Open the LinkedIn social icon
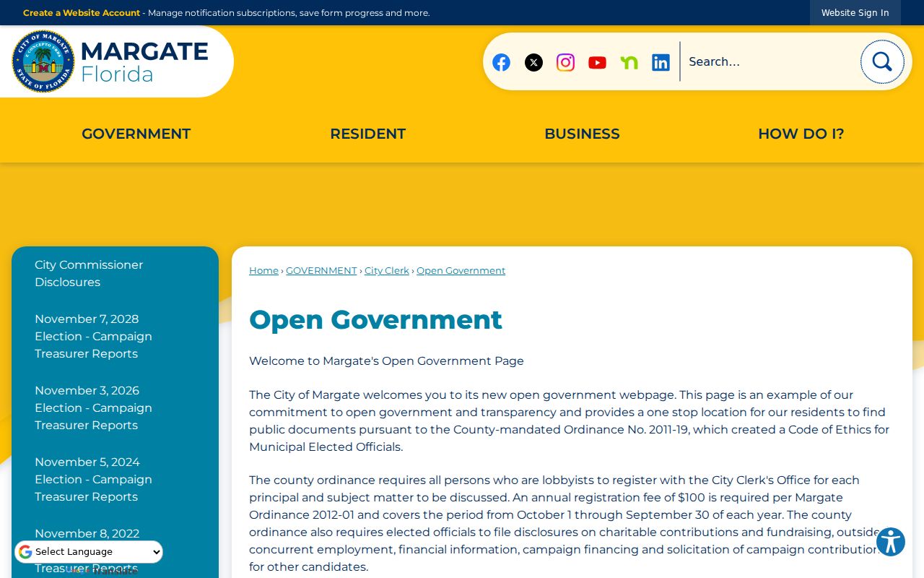 coord(661,62)
